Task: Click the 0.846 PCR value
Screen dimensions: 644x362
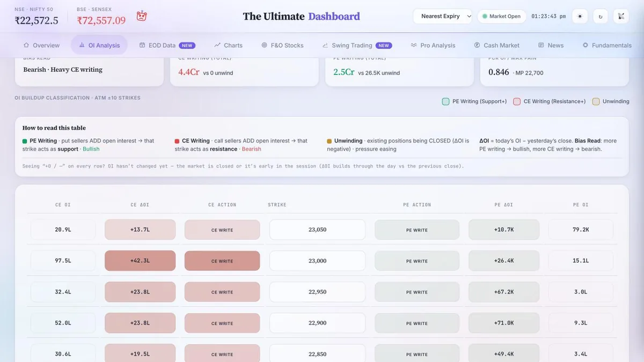Action: pyautogui.click(x=499, y=72)
